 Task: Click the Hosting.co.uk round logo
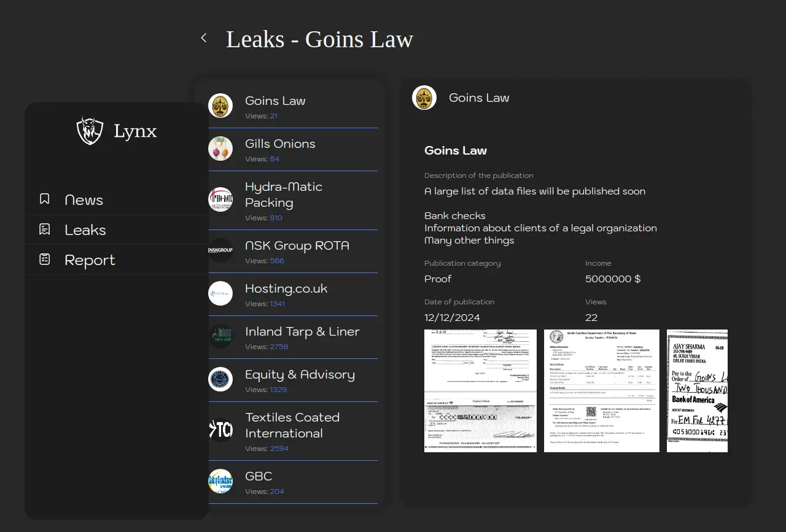point(220,293)
